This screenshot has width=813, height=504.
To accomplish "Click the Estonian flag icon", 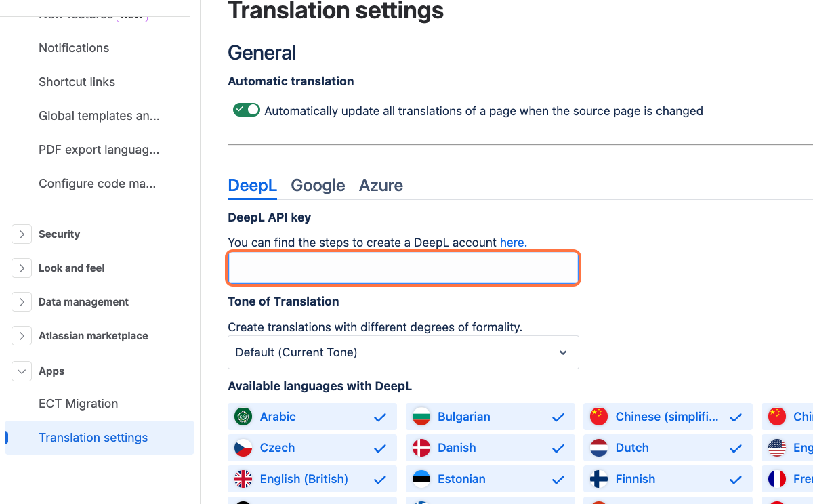I will pos(421,479).
